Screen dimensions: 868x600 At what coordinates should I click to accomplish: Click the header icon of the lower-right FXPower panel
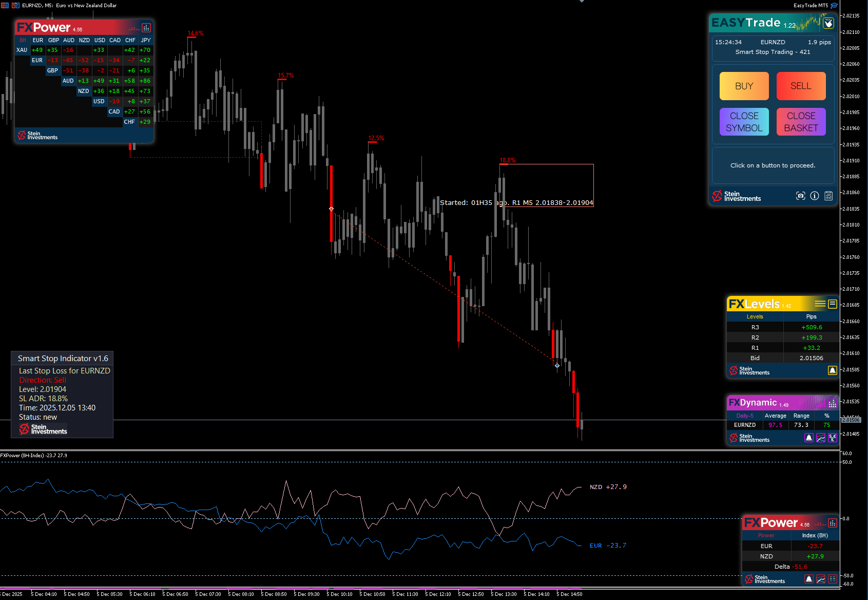(833, 523)
